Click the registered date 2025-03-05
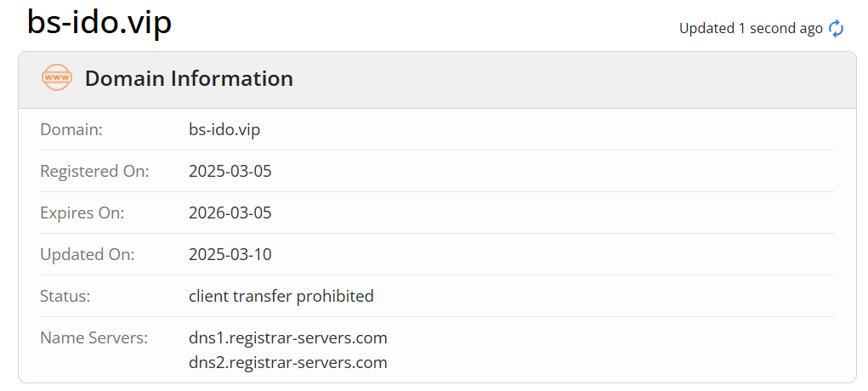The width and height of the screenshot is (868, 391). (230, 171)
